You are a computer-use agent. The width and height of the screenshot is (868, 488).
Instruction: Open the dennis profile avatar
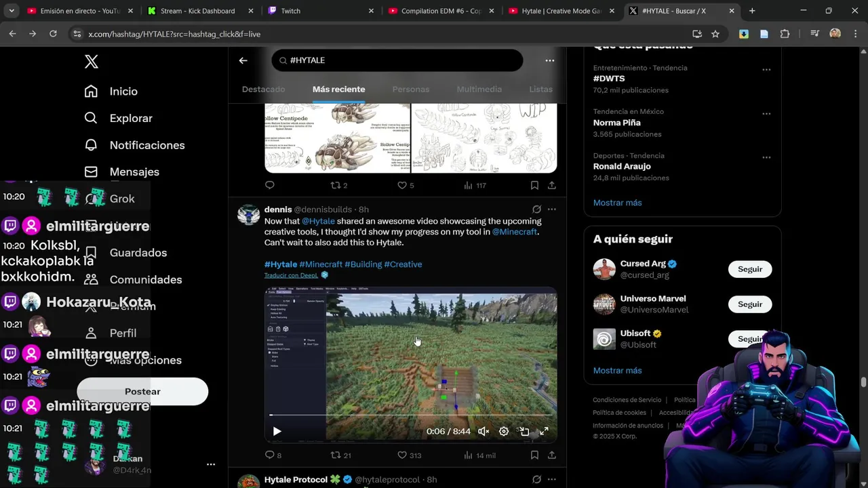click(x=248, y=215)
